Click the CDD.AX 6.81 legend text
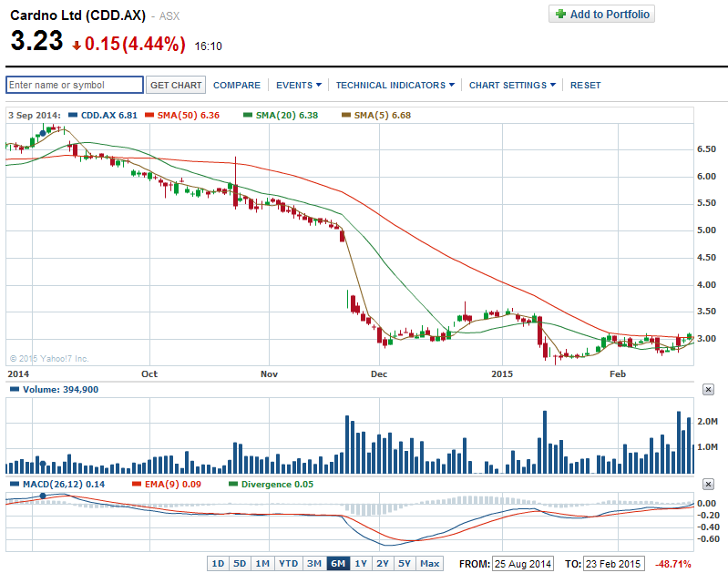 [x=109, y=115]
